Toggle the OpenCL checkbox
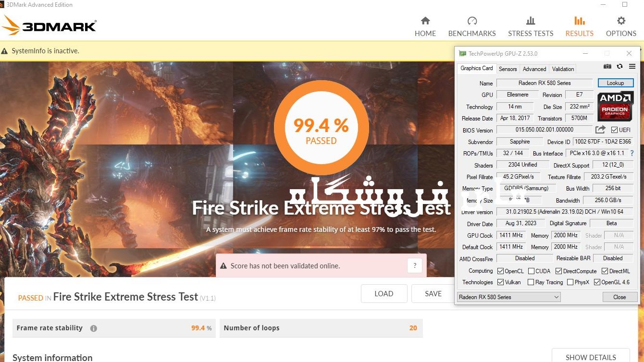The image size is (644, 362). pos(500,271)
